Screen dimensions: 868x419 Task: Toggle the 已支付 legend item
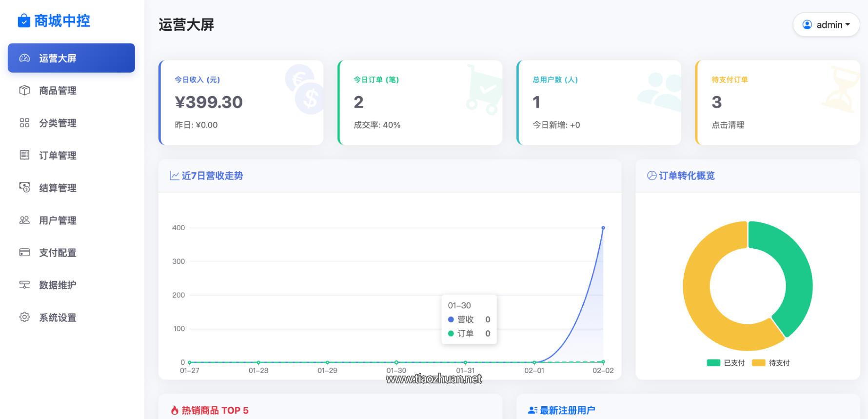click(x=726, y=363)
